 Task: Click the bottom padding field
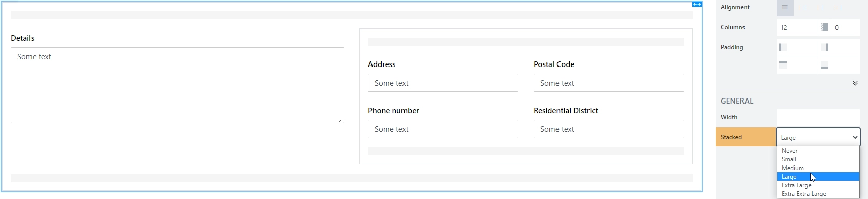coord(839,65)
